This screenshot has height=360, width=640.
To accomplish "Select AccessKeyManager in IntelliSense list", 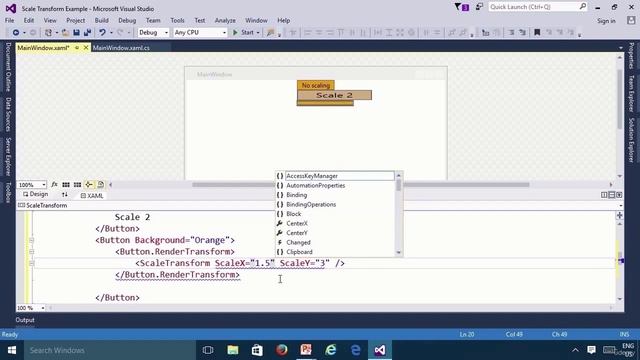I will pyautogui.click(x=335, y=176).
